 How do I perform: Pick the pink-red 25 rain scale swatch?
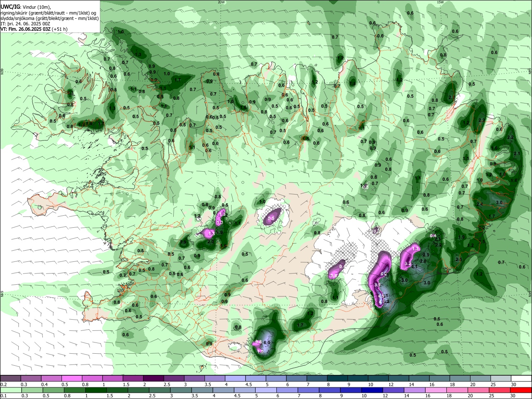click(499, 390)
